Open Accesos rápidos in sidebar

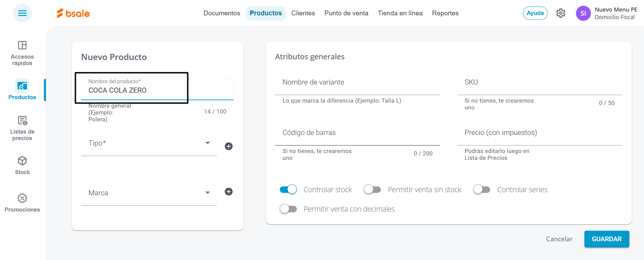point(22,53)
